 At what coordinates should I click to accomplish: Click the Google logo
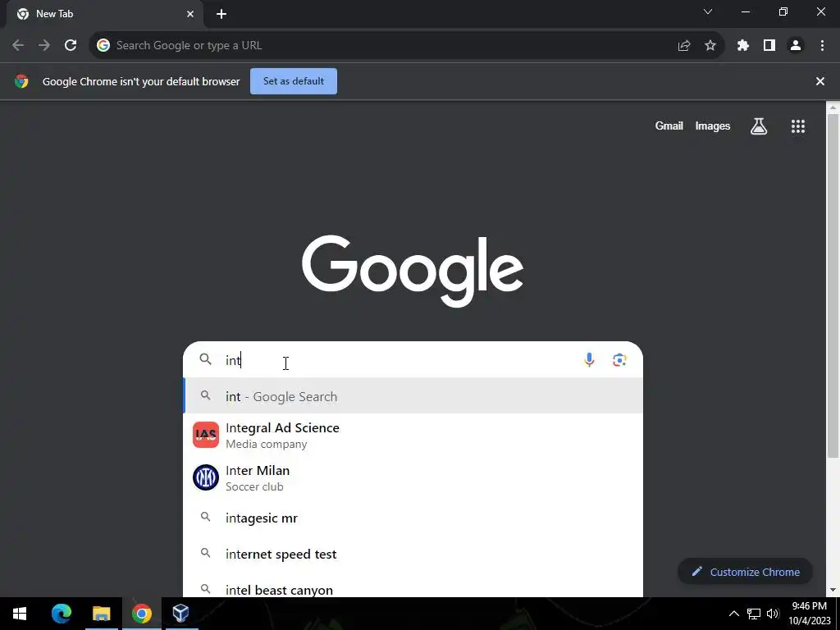point(413,271)
